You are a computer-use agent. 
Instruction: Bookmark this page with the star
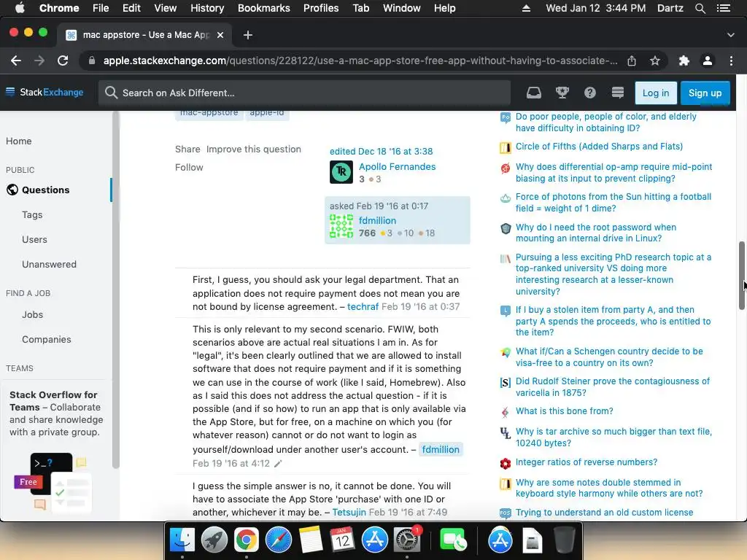click(x=655, y=61)
